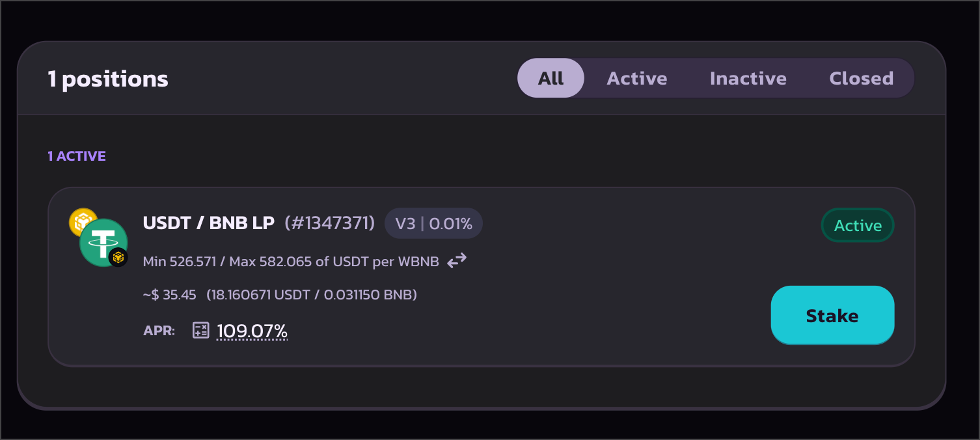Invert price range with swap arrows icon
Screen dimensions: 980x440
click(x=457, y=261)
